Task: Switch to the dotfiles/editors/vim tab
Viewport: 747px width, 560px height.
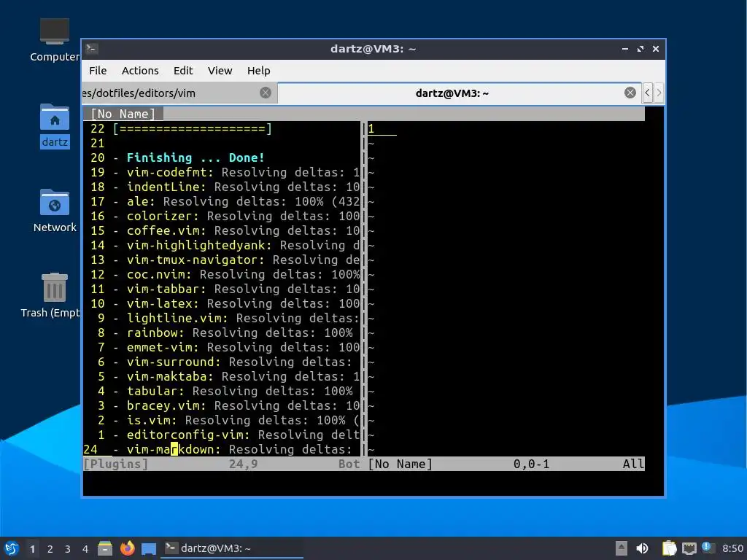Action: (179, 93)
